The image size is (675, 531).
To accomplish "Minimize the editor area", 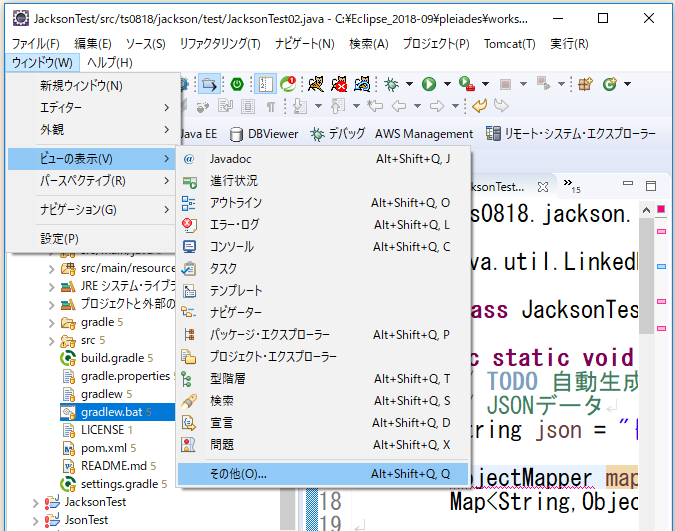I will coord(628,184).
